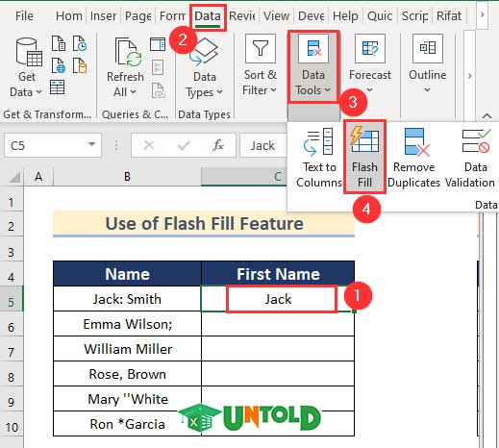This screenshot has height=448, width=499.
Task: Show more ribbon groups after Outline
Action: click(x=469, y=76)
